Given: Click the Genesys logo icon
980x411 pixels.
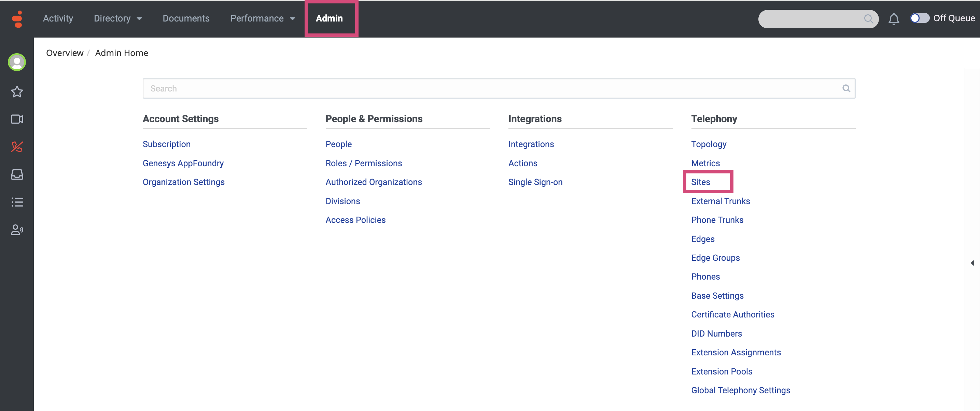Looking at the screenshot, I should (x=17, y=19).
